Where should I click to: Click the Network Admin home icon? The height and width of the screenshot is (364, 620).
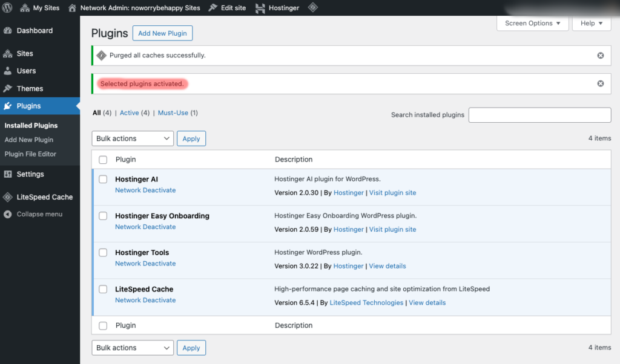[72, 8]
